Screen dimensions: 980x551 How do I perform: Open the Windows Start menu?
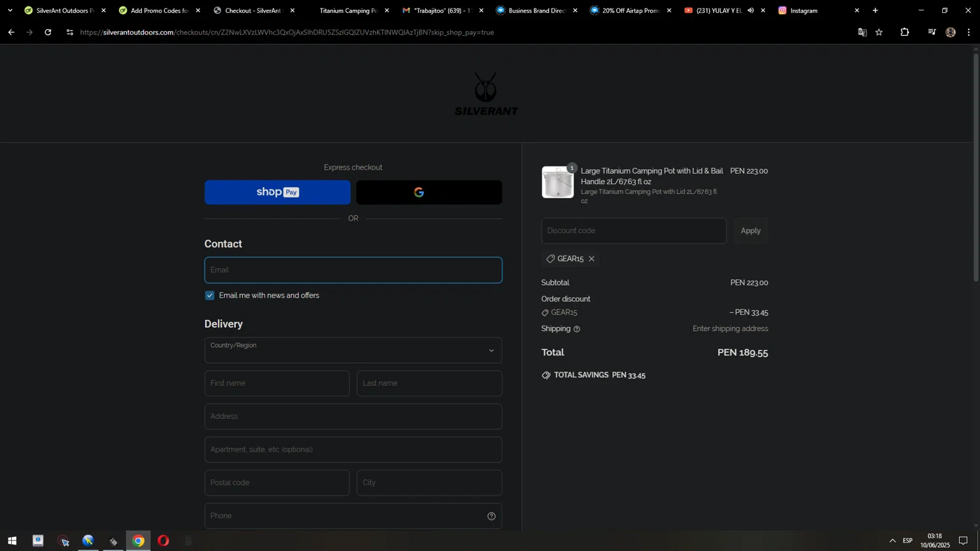pyautogui.click(x=12, y=541)
